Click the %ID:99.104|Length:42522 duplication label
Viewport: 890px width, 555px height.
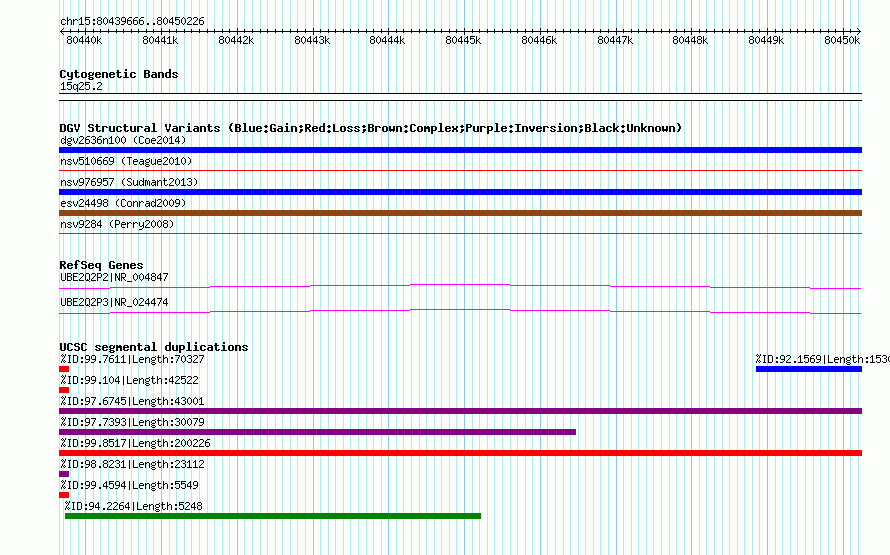click(129, 380)
